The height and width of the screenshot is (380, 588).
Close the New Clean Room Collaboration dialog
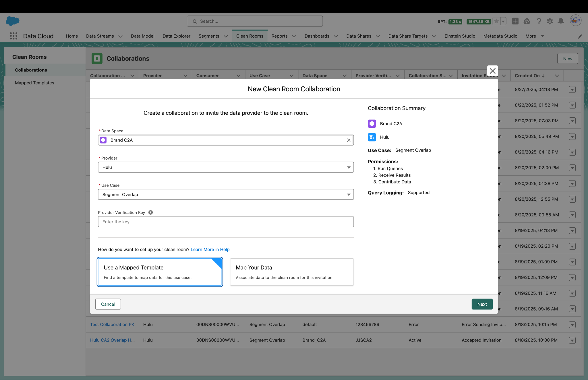[493, 71]
